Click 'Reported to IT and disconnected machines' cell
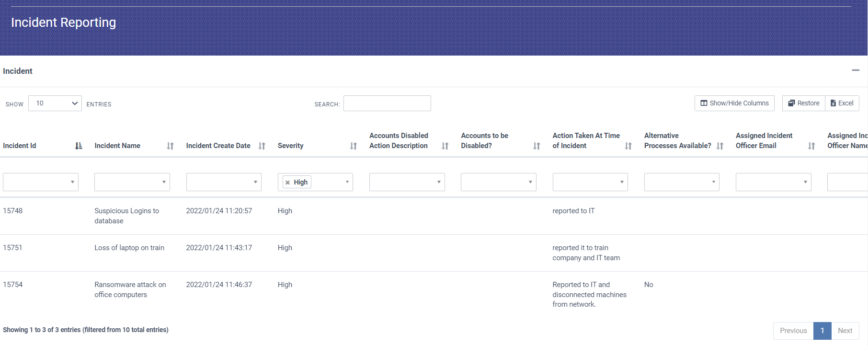The height and width of the screenshot is (346, 868). [590, 294]
